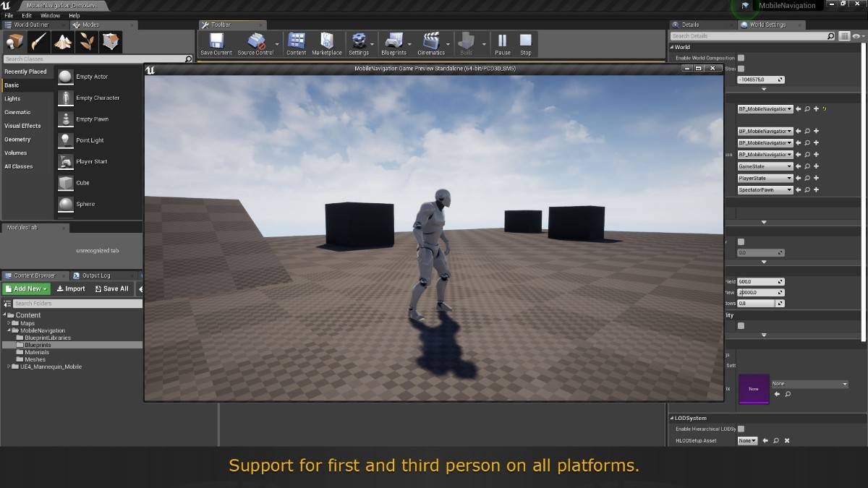Viewport: 868px width, 488px height.
Task: Open None dropdown beside purple thumbnail
Action: [809, 384]
